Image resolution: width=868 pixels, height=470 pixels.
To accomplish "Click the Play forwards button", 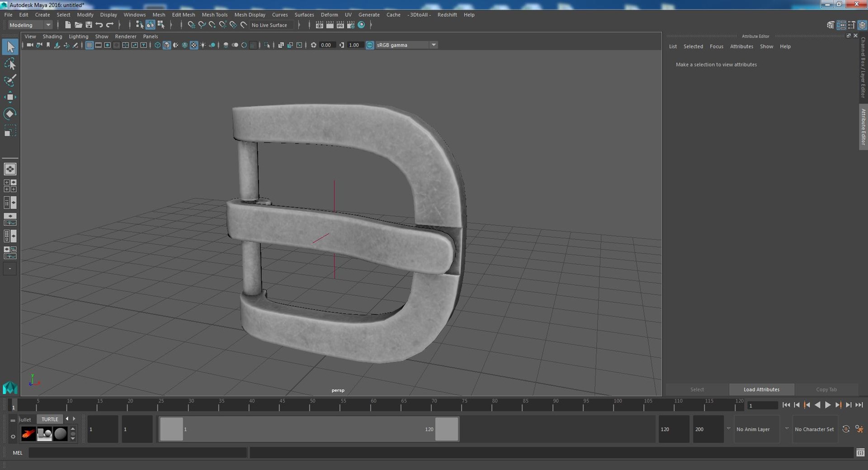I will [x=828, y=405].
